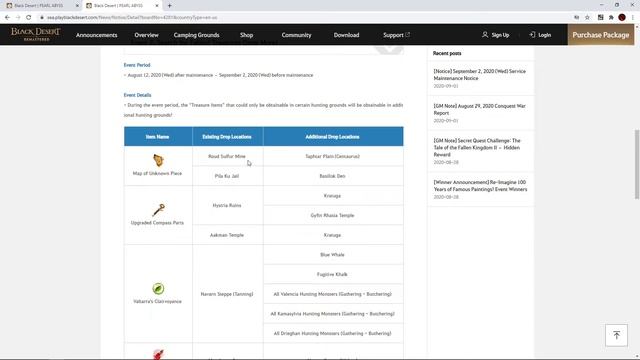Open the Chrome three-dot menu

[633, 18]
